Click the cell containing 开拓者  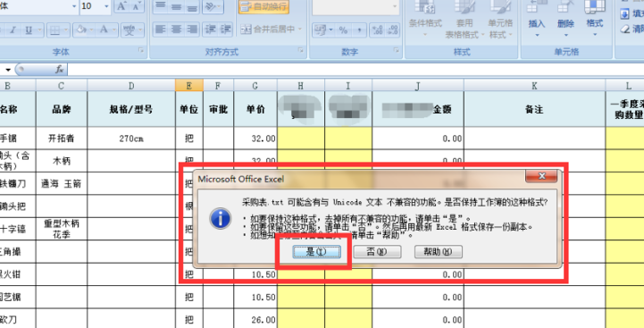62,139
